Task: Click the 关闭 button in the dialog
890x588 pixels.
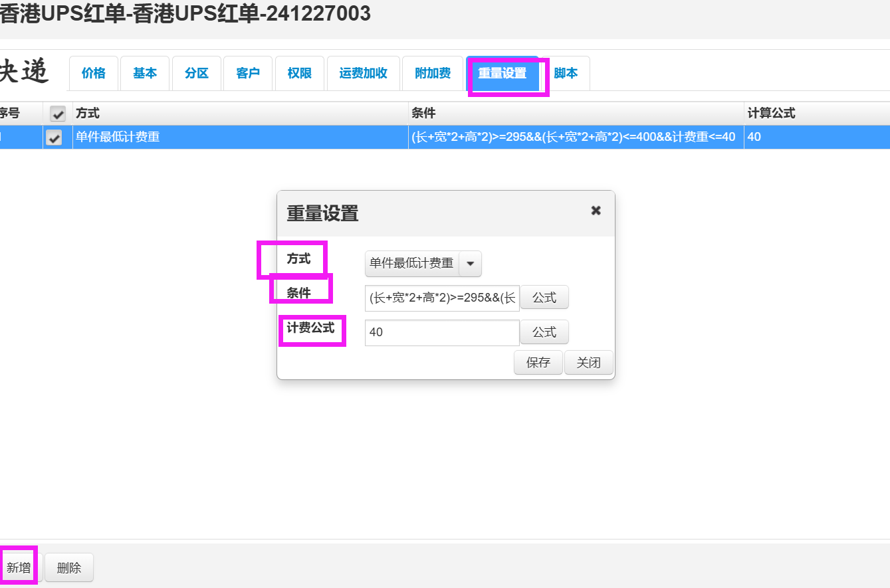Action: 589,363
